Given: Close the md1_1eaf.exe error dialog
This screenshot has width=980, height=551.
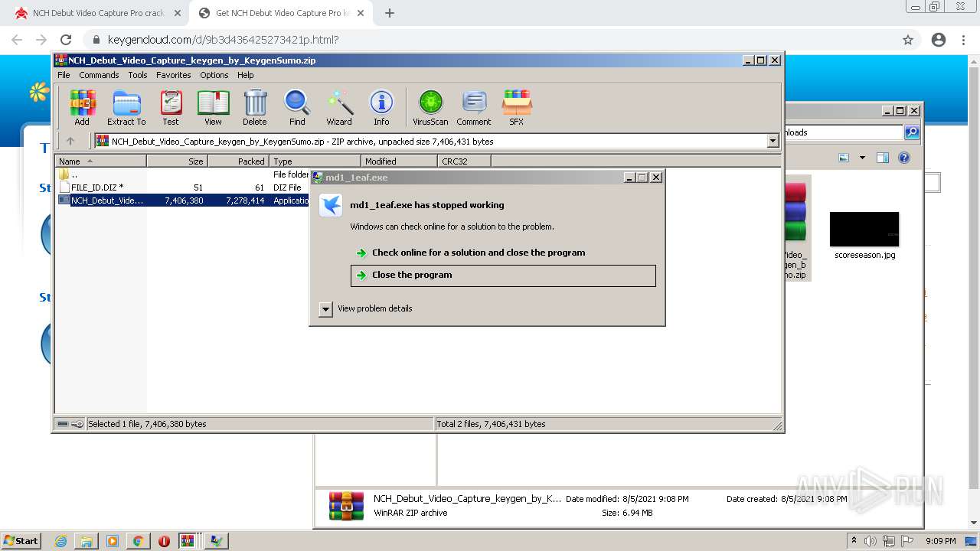Looking at the screenshot, I should pyautogui.click(x=656, y=178).
